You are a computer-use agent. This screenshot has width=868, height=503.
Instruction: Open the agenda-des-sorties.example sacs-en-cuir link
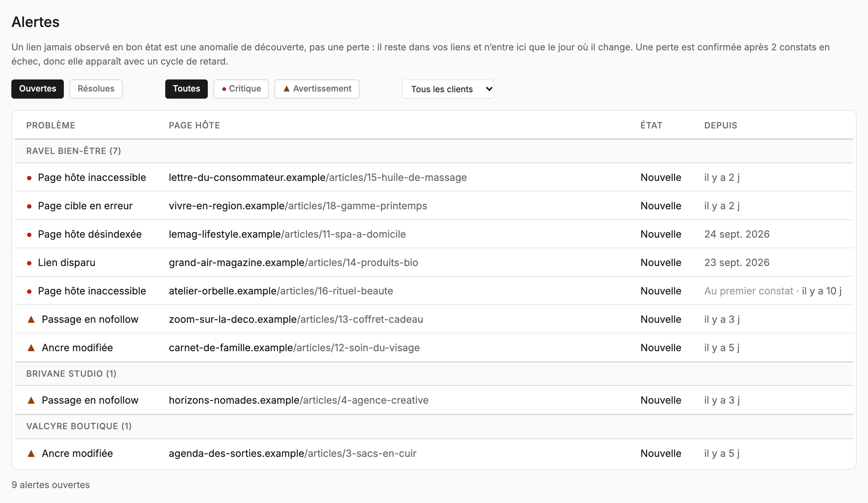click(293, 453)
